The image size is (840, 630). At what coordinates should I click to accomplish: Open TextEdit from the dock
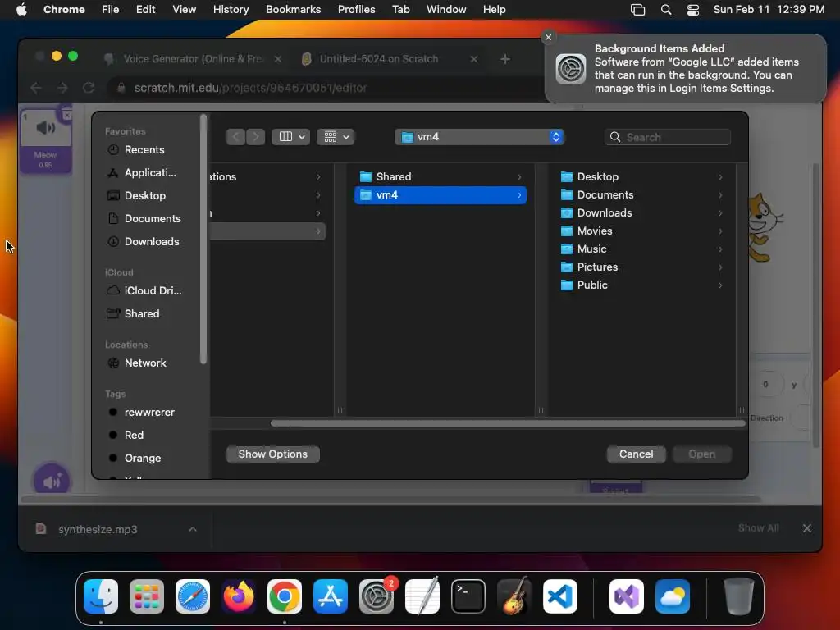point(422,596)
